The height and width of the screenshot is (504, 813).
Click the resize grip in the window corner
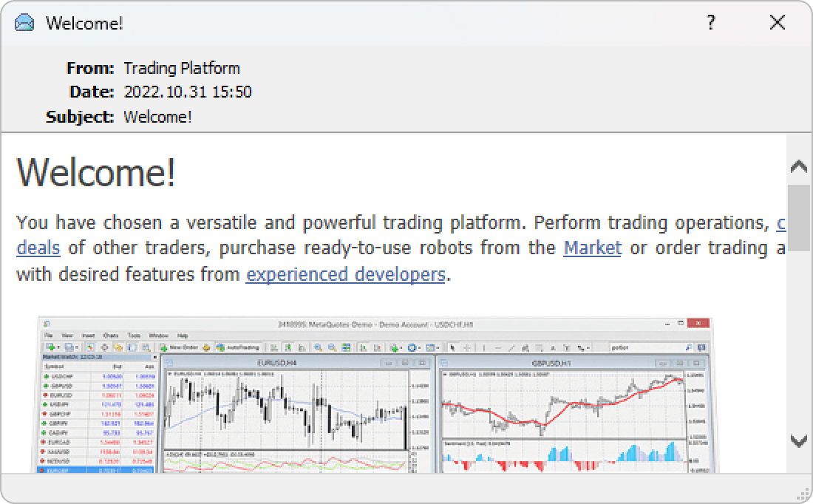pos(803,494)
